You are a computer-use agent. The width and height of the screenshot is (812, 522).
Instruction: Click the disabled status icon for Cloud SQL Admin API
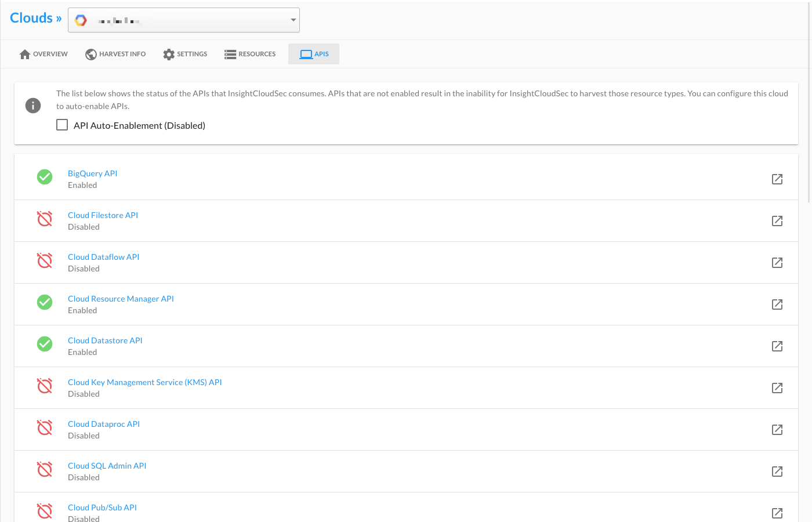[x=45, y=469]
